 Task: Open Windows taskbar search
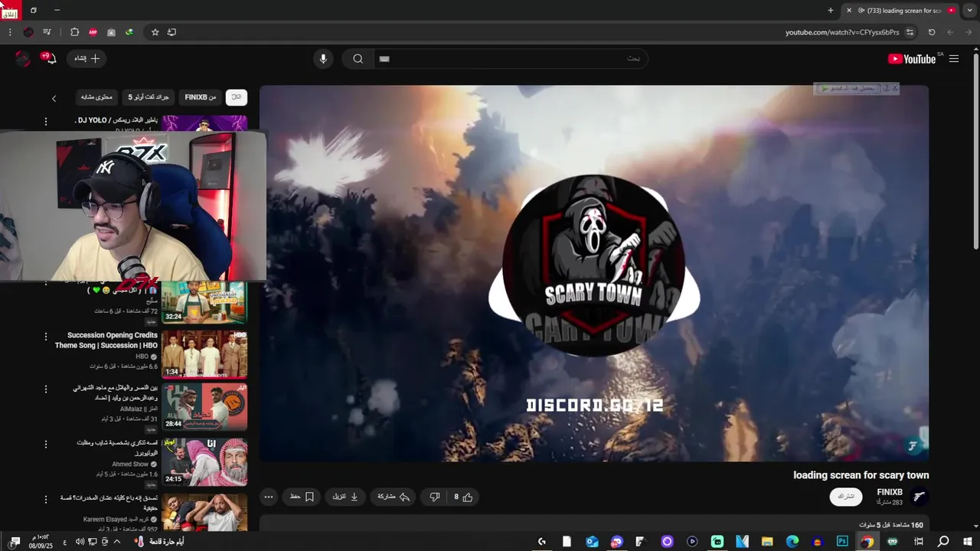(943, 542)
